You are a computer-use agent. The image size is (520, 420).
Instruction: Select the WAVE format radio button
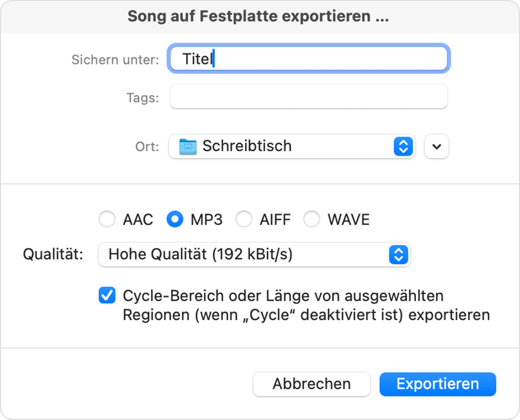(312, 219)
